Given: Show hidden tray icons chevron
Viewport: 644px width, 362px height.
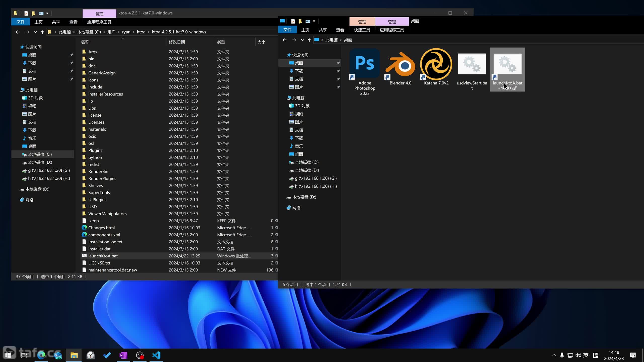Looking at the screenshot, I should (x=554, y=355).
